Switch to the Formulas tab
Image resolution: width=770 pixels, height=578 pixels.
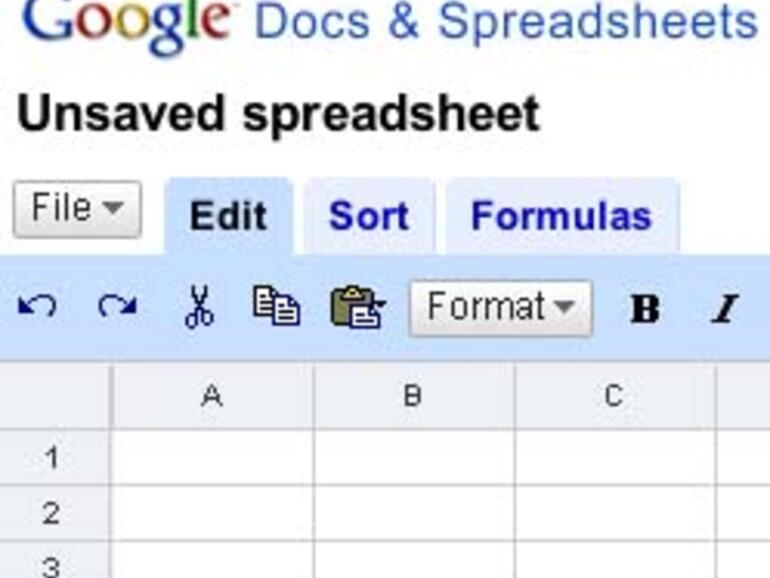(561, 216)
